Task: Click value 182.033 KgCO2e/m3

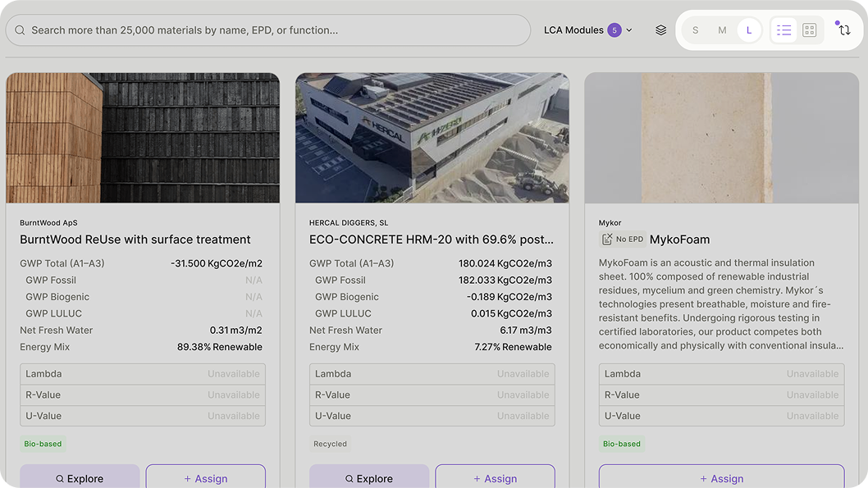Action: pyautogui.click(x=505, y=280)
